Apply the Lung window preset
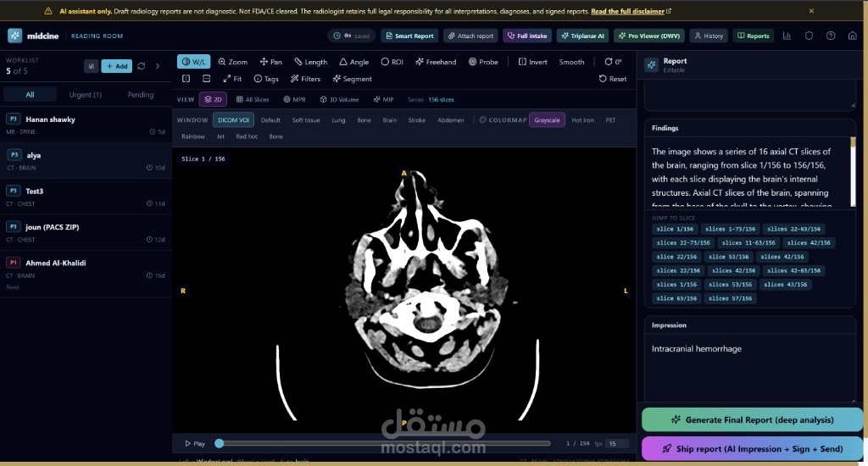Screen dimensions: 868x466 point(338,120)
